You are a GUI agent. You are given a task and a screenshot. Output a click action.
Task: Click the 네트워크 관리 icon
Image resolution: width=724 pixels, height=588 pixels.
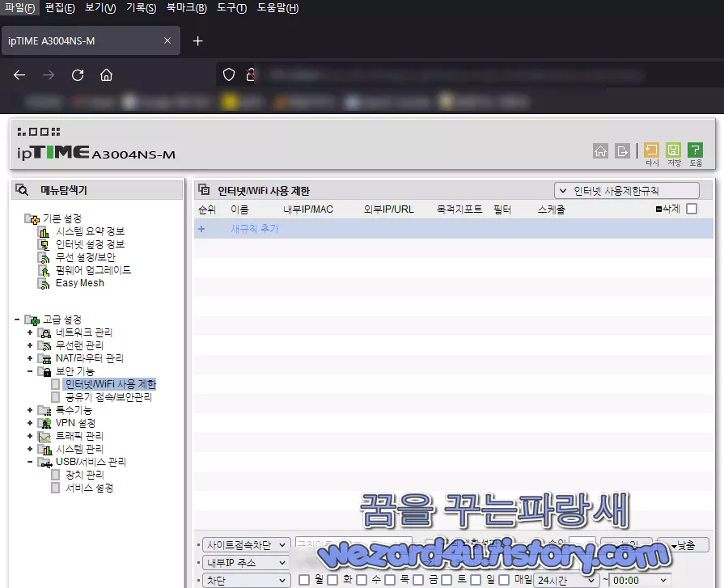tap(45, 332)
